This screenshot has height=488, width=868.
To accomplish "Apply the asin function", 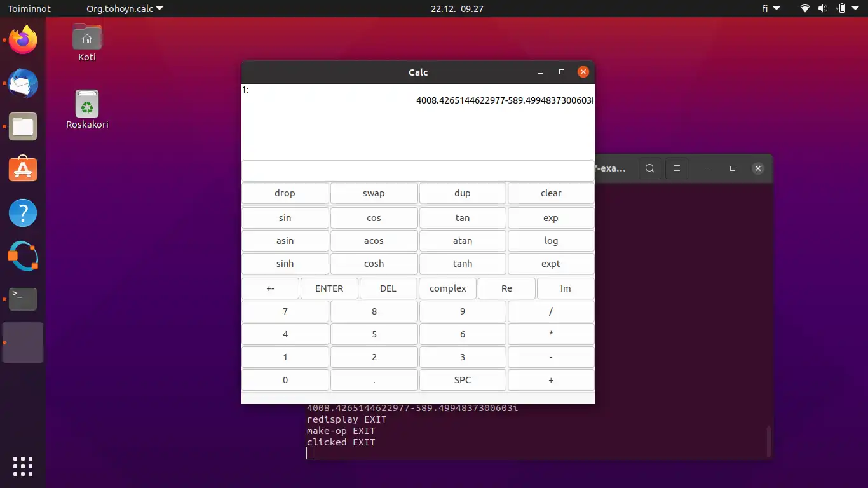I will click(285, 241).
